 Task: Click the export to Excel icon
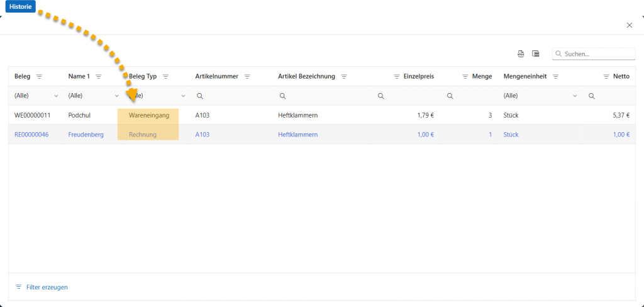tap(521, 53)
